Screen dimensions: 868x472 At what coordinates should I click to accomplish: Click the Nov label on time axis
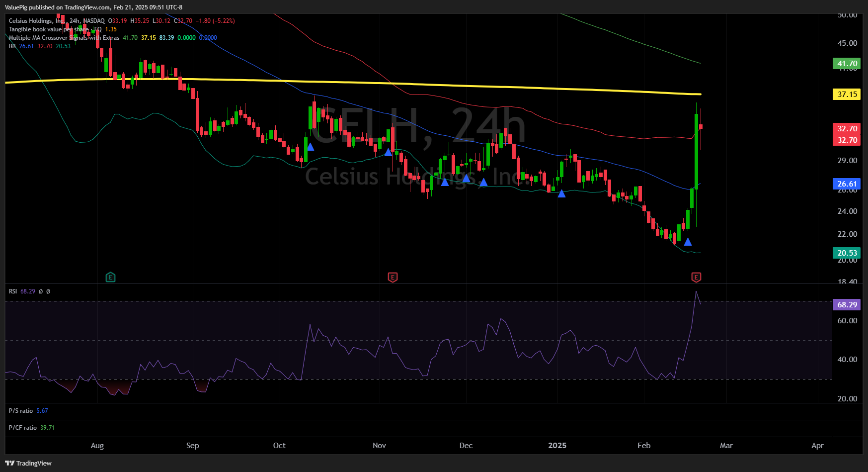(380, 446)
